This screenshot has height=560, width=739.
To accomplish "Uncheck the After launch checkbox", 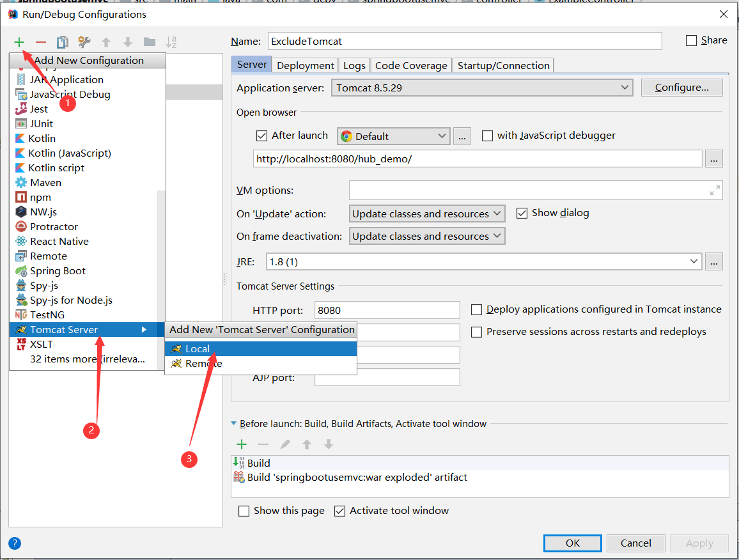I will [x=261, y=136].
